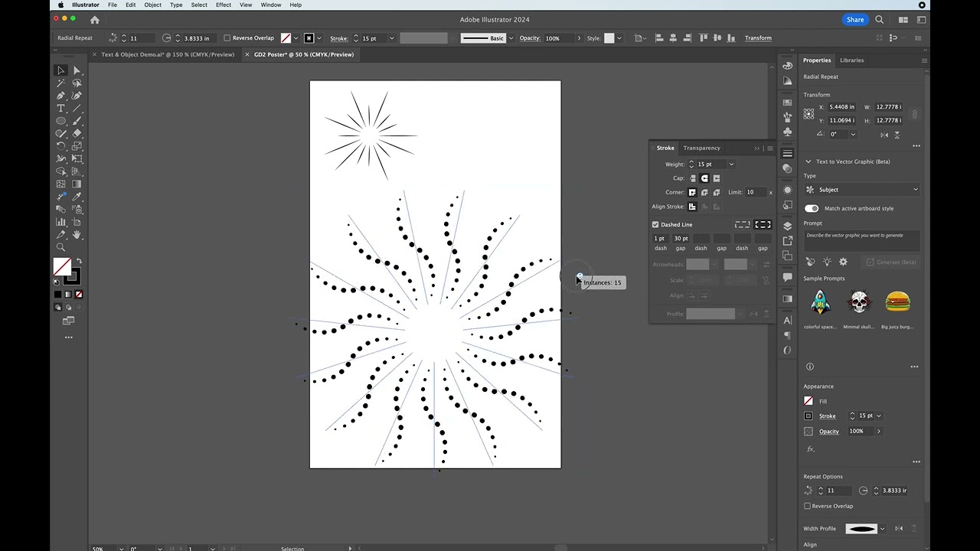
Task: Click the Fill color box in toolbar
Action: click(62, 266)
